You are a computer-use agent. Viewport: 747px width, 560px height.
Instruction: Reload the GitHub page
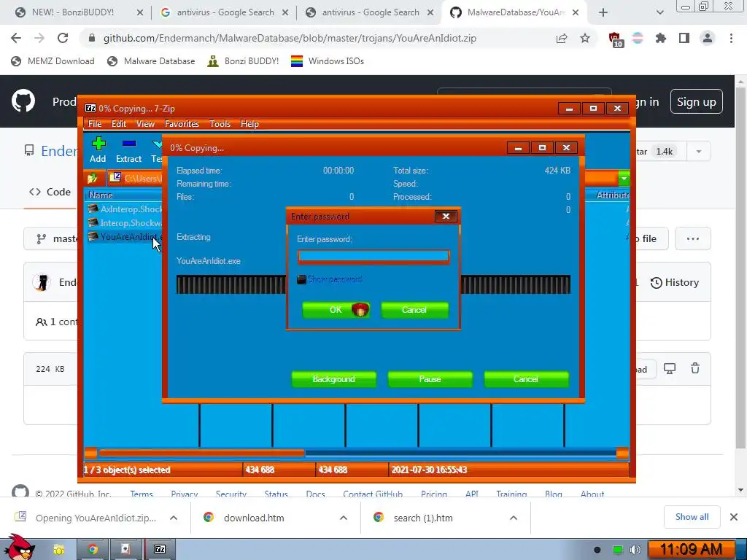click(x=63, y=38)
